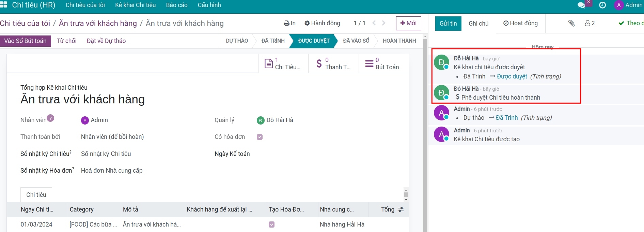
Task: Click Đỗ Hải Hà avatar on approval message
Action: [442, 62]
